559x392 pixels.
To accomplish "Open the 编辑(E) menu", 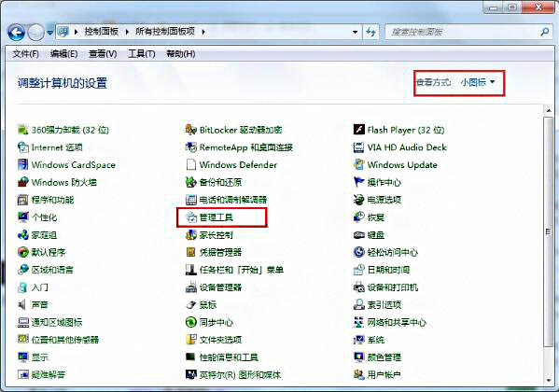I will pos(63,54).
